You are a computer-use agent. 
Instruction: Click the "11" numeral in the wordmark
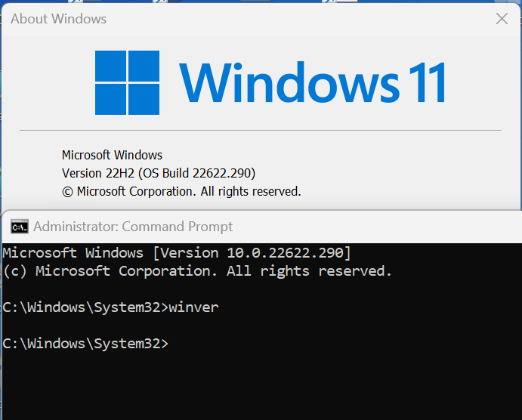(428, 82)
